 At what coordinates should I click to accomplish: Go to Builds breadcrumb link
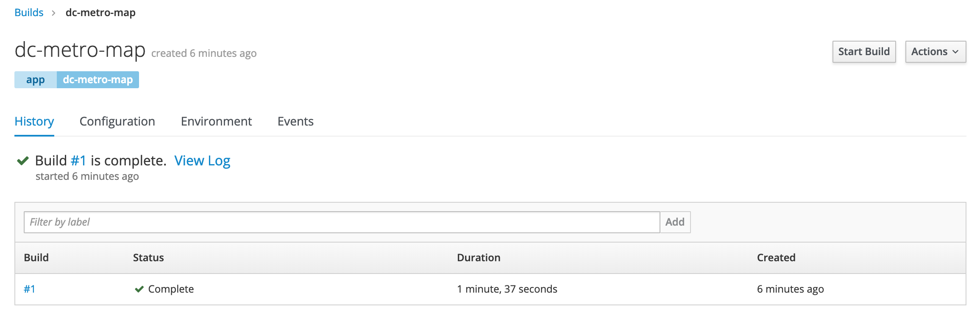point(29,13)
